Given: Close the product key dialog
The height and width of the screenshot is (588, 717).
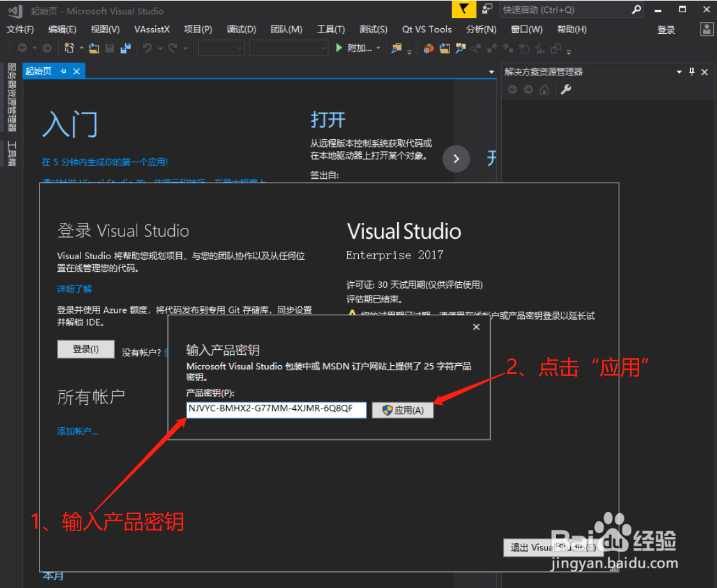Looking at the screenshot, I should [476, 327].
